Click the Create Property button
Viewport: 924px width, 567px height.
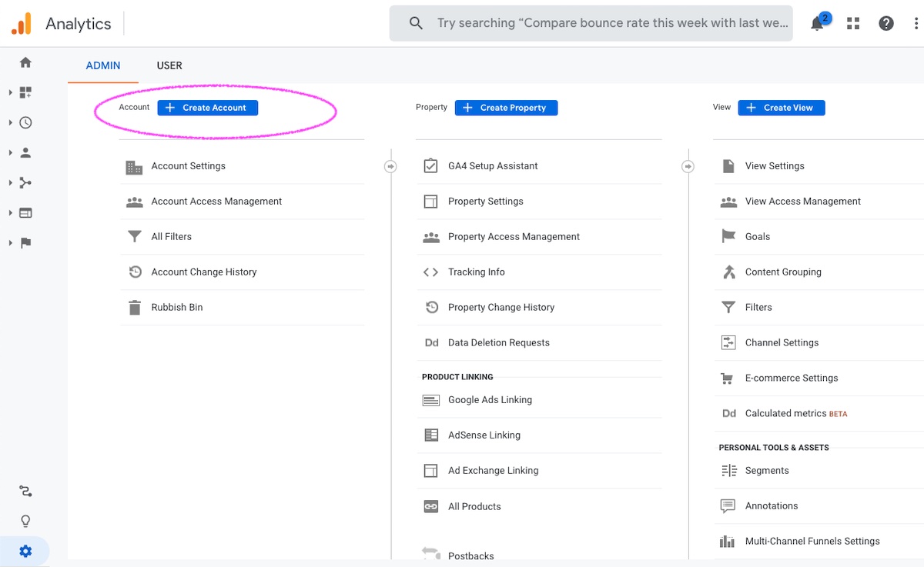[506, 108]
